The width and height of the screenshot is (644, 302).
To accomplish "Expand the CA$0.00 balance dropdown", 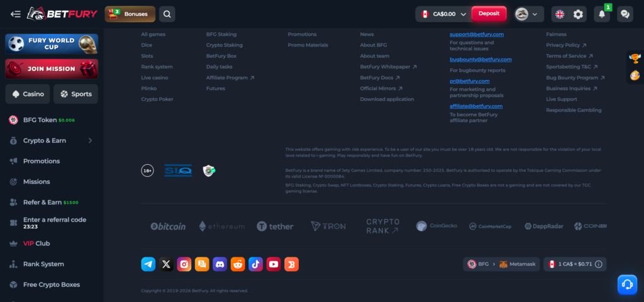I will (x=443, y=14).
